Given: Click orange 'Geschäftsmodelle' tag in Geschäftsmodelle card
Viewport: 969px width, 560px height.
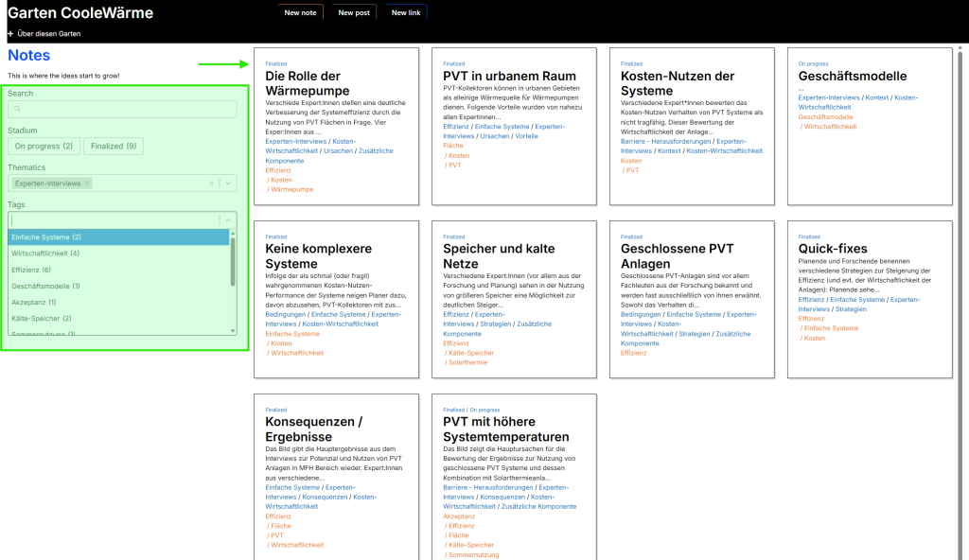Looking at the screenshot, I should (x=825, y=116).
